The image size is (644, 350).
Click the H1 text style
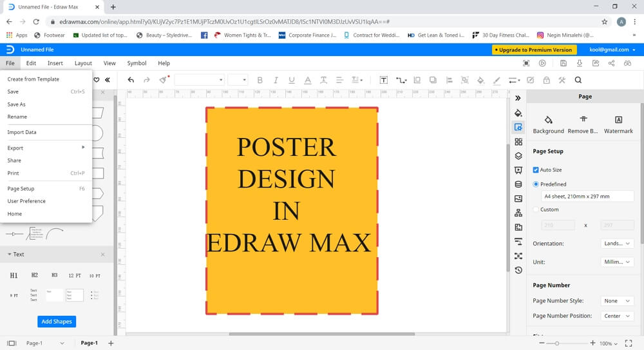(14, 276)
